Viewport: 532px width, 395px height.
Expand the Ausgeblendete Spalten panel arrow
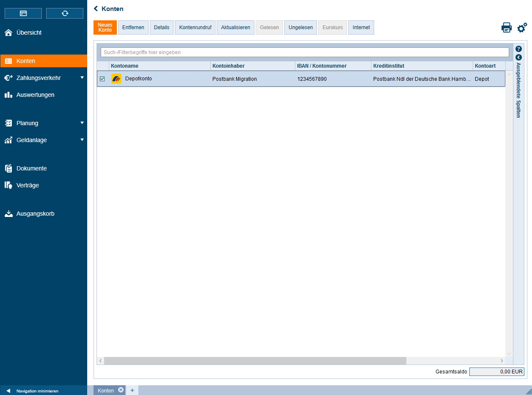pos(518,57)
